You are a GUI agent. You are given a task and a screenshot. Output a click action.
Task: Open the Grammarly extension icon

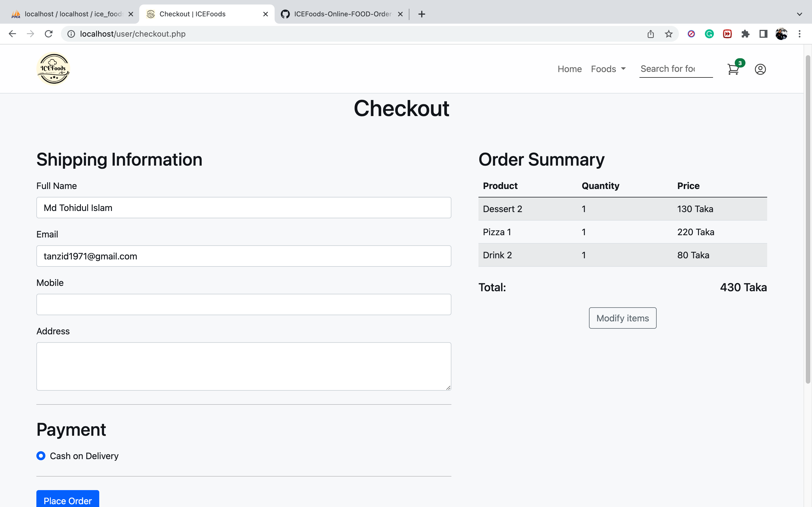click(709, 34)
